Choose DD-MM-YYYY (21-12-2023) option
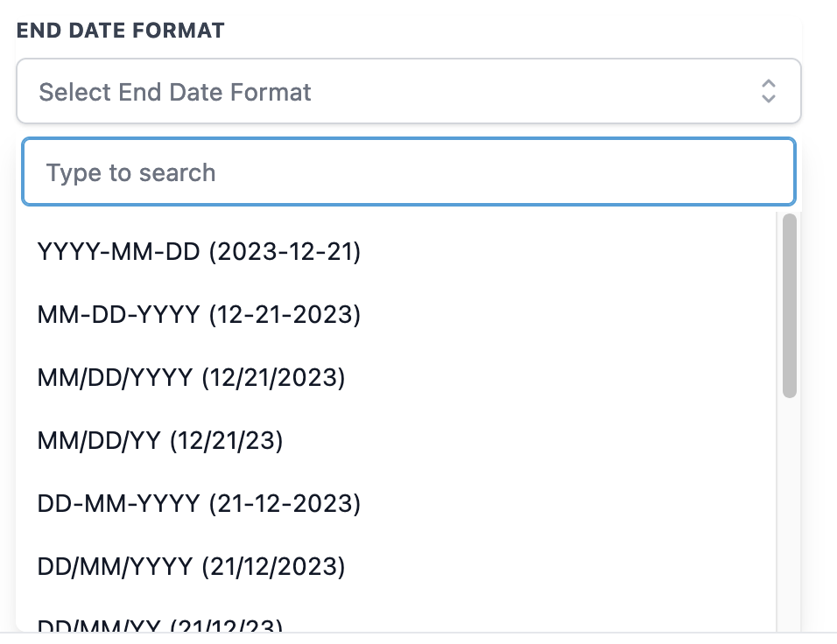 pyautogui.click(x=396, y=503)
